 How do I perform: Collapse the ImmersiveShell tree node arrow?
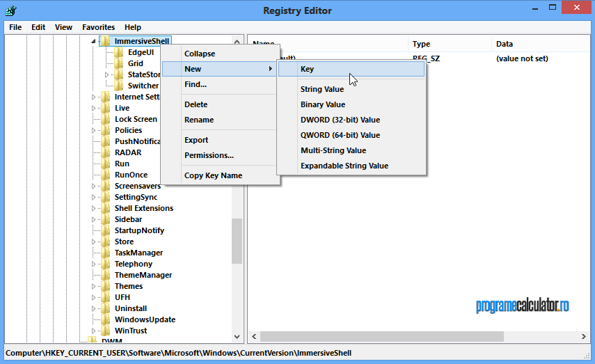[x=93, y=41]
